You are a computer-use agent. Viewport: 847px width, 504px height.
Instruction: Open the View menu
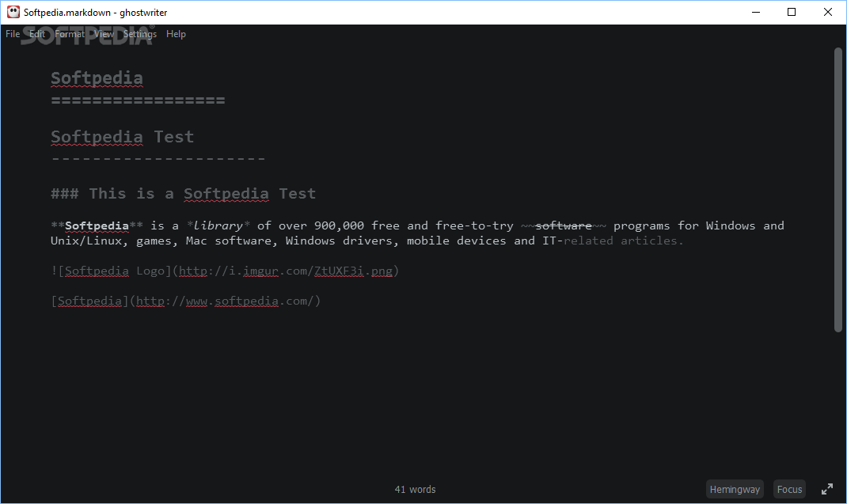[x=104, y=34]
